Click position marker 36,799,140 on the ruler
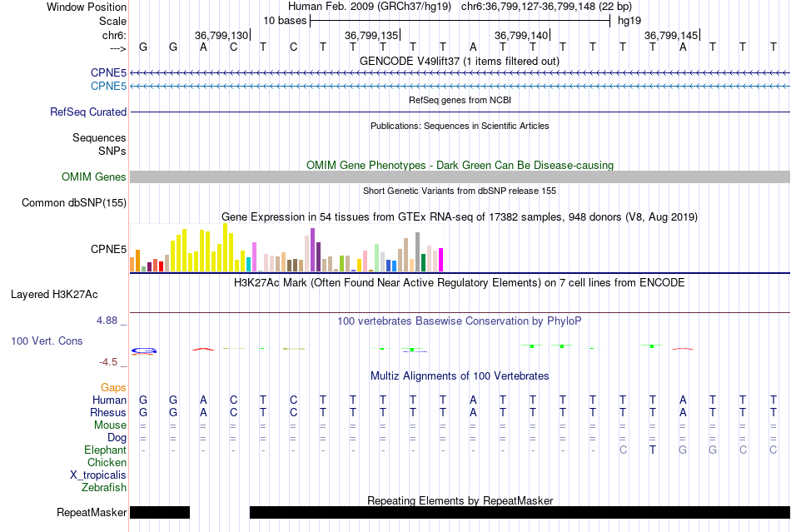 [521, 35]
